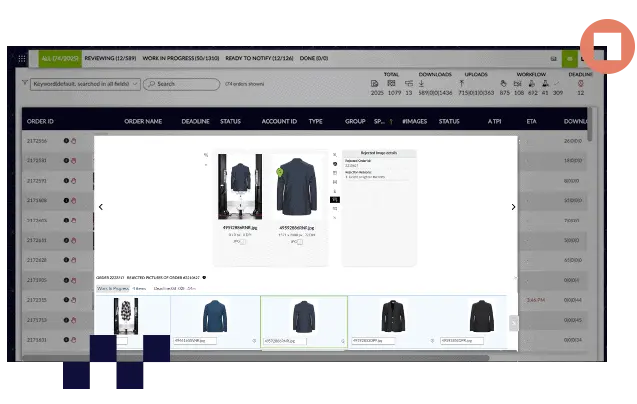This screenshot has width=637, height=404.
Task: Select the Work In Progress status tag
Action: (113, 288)
